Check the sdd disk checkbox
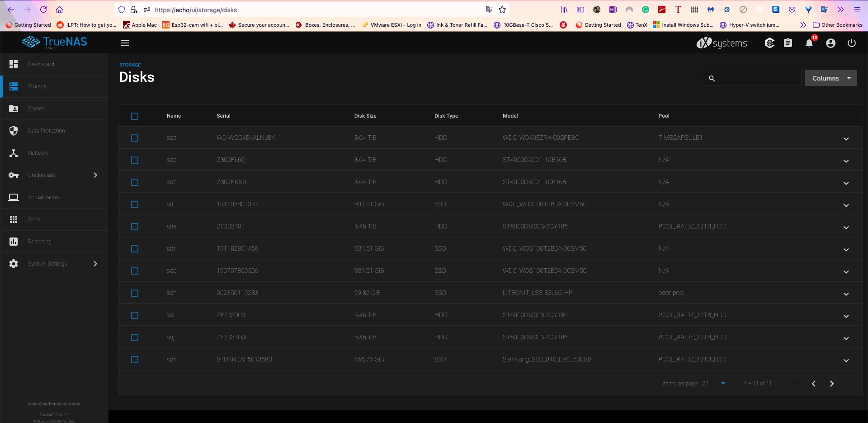This screenshot has height=423, width=868. tap(135, 204)
